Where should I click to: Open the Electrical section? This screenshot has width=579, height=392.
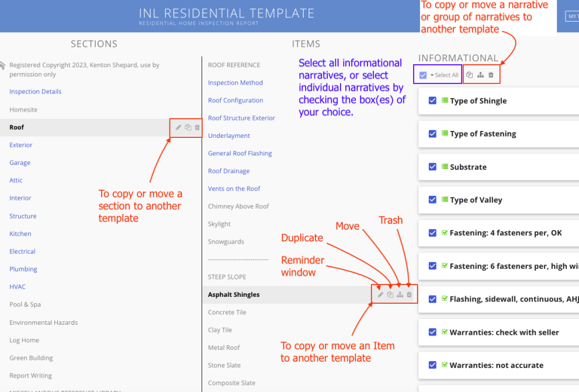point(22,251)
